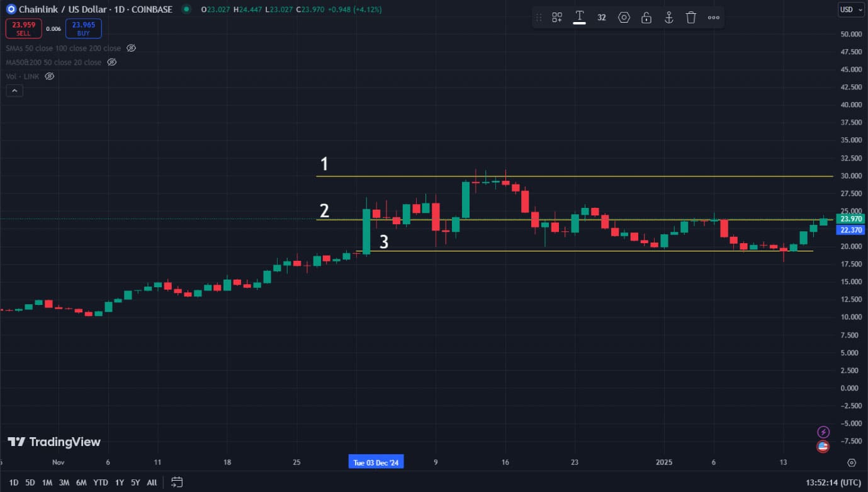Click the anchor icon in drawing toolbar
This screenshot has height=492, width=868.
pos(669,18)
